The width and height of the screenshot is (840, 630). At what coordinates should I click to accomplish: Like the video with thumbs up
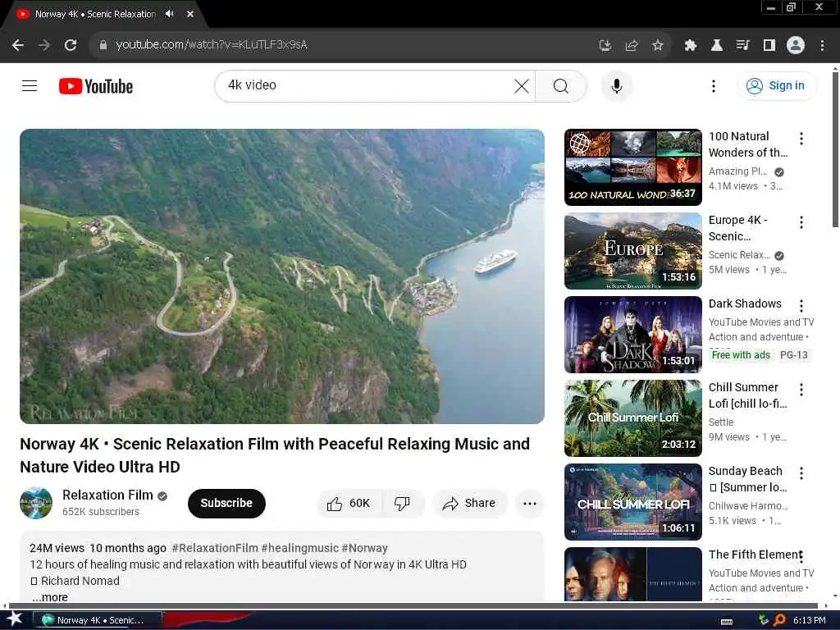(349, 503)
